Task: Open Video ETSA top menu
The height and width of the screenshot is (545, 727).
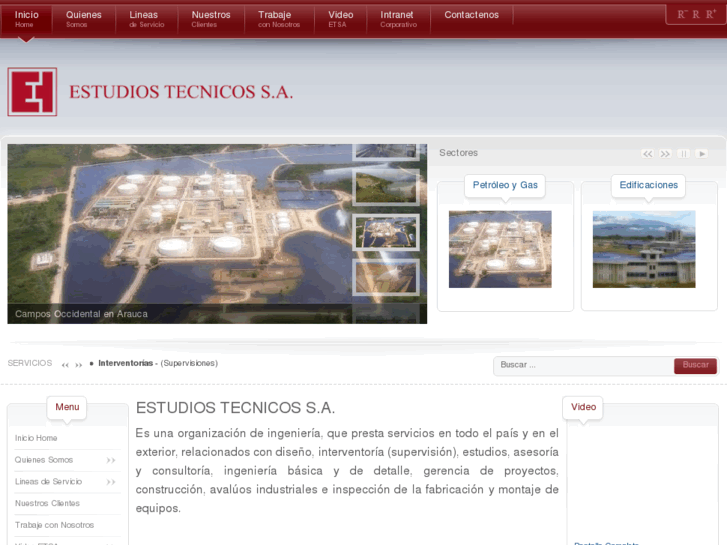Action: 341,19
